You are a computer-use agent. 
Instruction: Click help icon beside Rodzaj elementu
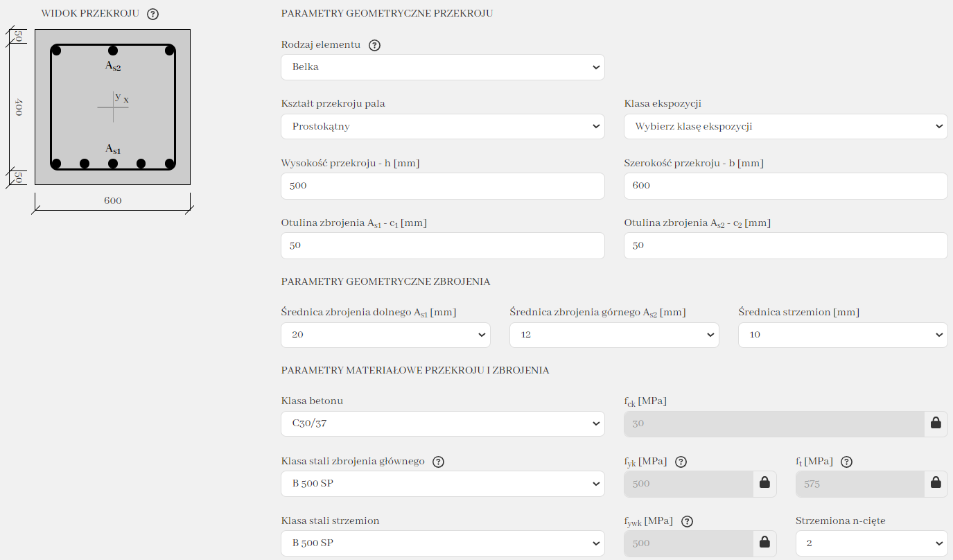tap(374, 45)
